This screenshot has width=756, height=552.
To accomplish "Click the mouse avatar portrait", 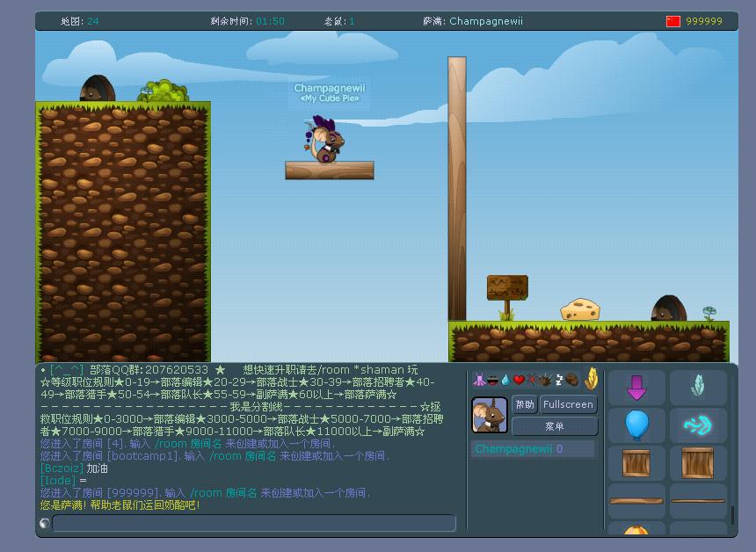I will tap(490, 415).
